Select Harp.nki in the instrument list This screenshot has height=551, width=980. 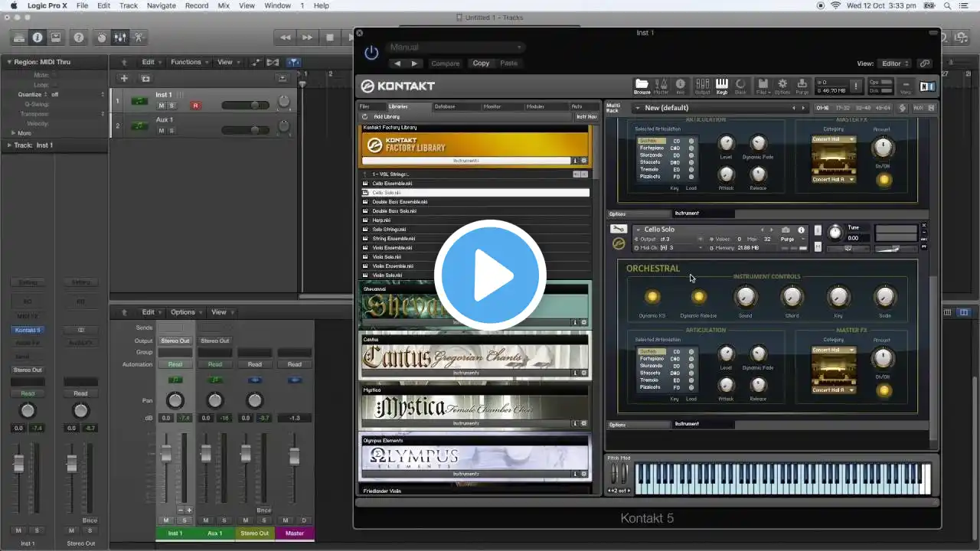(381, 220)
